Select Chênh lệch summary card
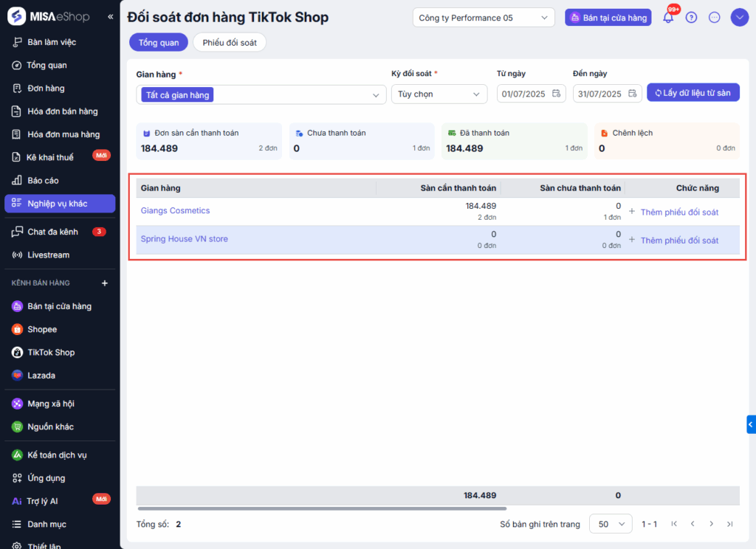 [x=667, y=141]
